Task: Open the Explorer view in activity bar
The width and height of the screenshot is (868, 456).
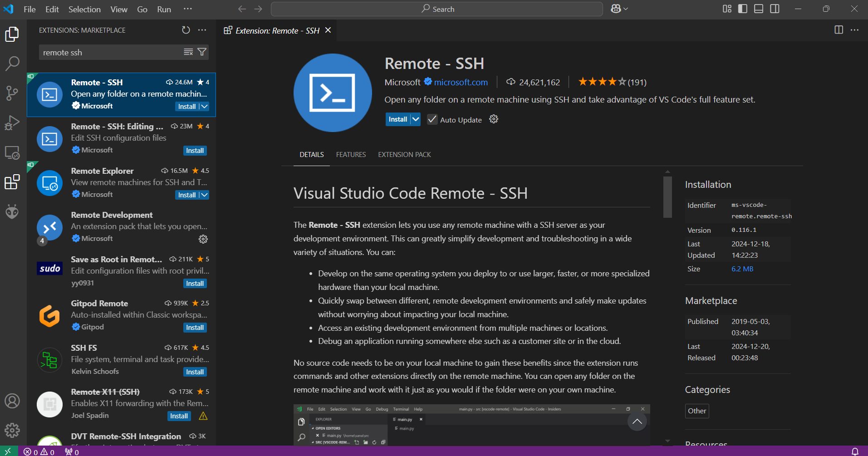Action: [12, 34]
